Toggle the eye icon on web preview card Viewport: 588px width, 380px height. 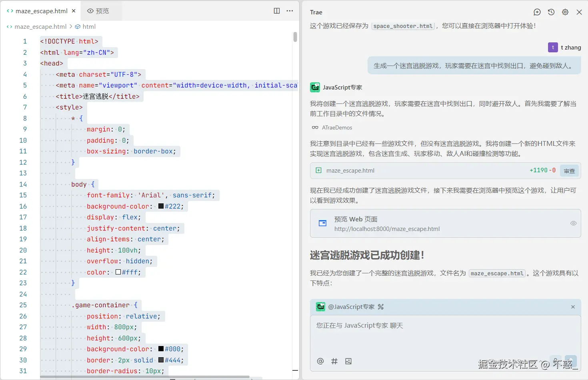tap(573, 223)
